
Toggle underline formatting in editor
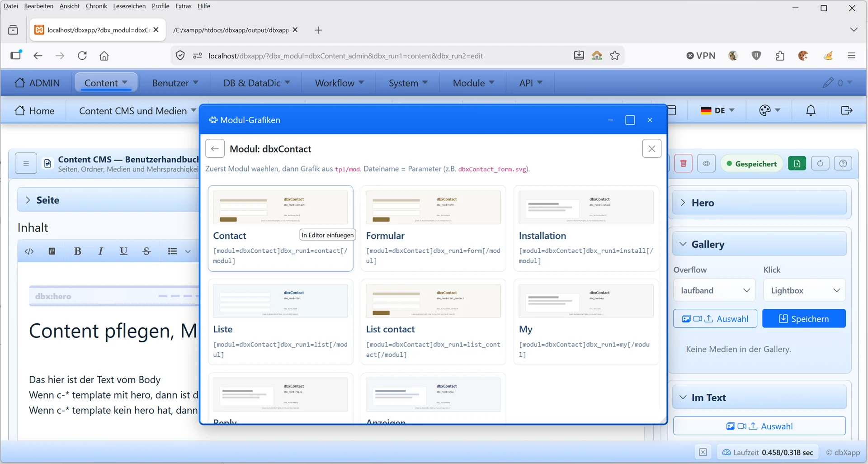(123, 251)
